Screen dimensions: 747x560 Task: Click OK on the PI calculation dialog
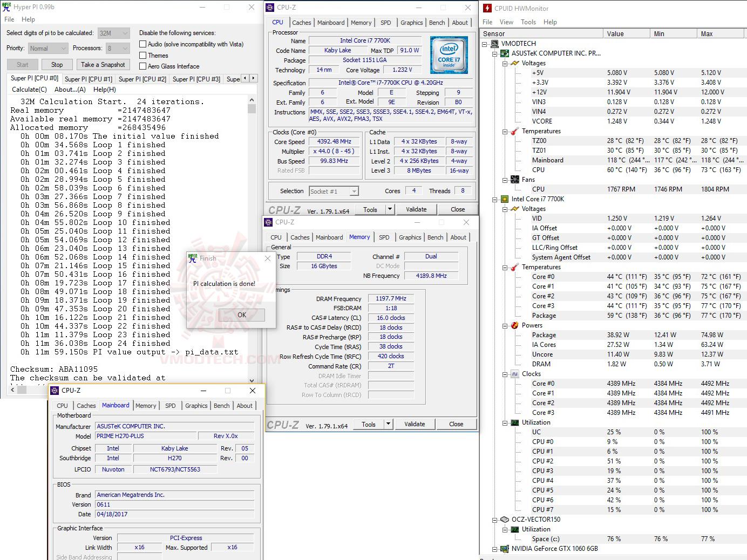[x=241, y=315]
